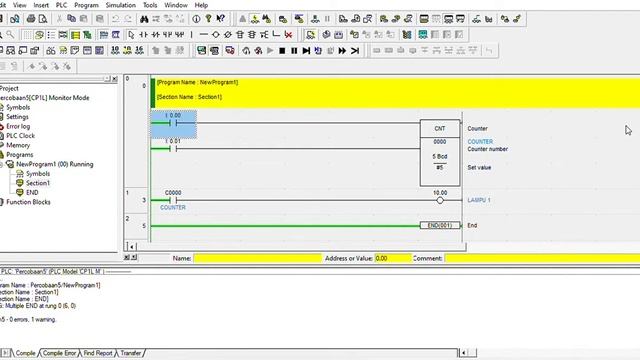Image resolution: width=640 pixels, height=360 pixels.
Task: Click the Cut scissors icon
Action: 60,19
